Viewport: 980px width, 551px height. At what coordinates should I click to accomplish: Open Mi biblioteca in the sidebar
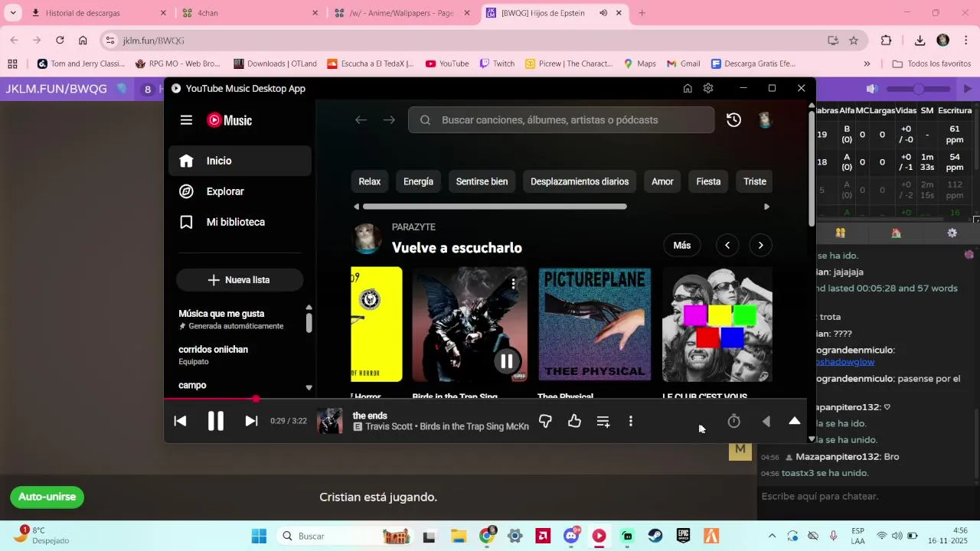(x=240, y=222)
